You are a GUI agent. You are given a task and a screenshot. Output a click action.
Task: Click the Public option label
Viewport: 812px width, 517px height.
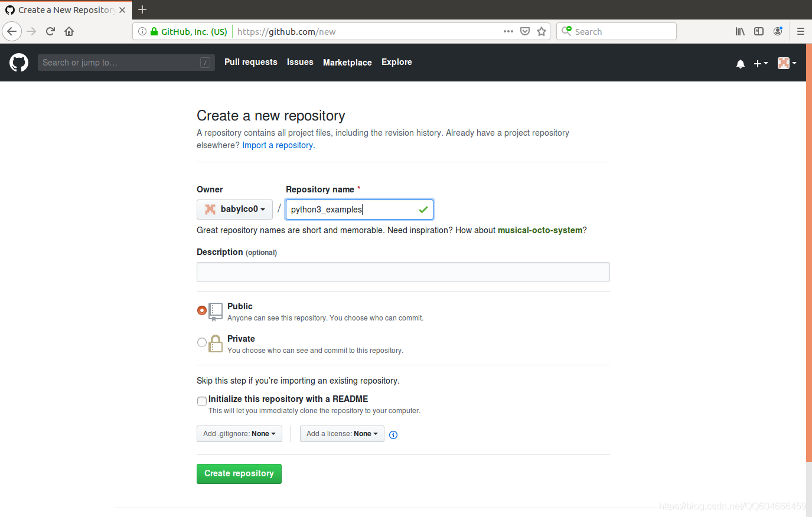pyautogui.click(x=240, y=306)
